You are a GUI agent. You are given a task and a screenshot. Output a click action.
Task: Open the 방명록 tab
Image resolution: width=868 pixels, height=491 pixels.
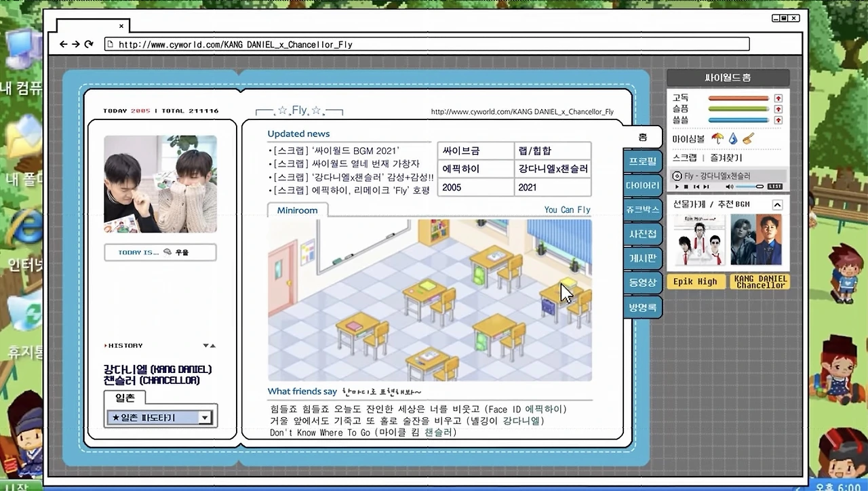coord(642,307)
